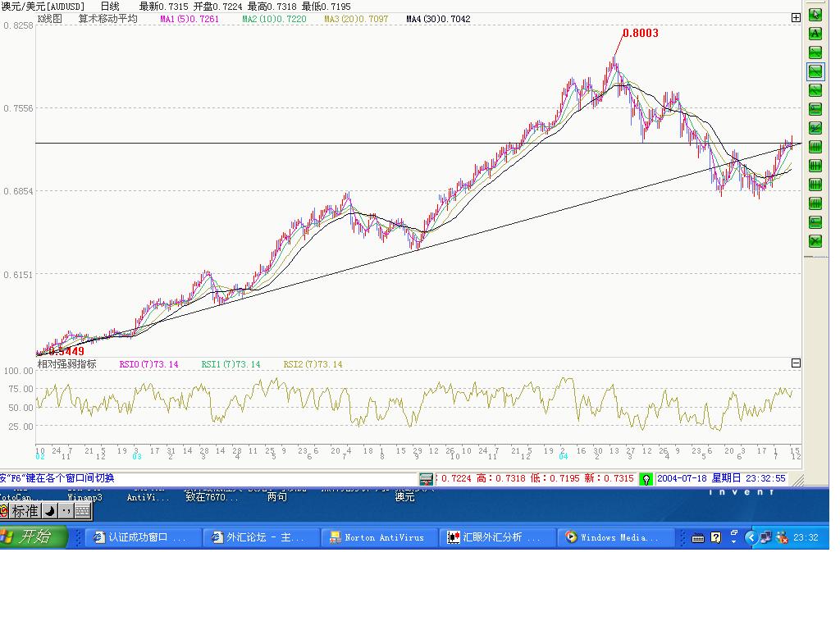
Task: Collapse the RSI panel with the minus box
Action: pyautogui.click(x=796, y=363)
